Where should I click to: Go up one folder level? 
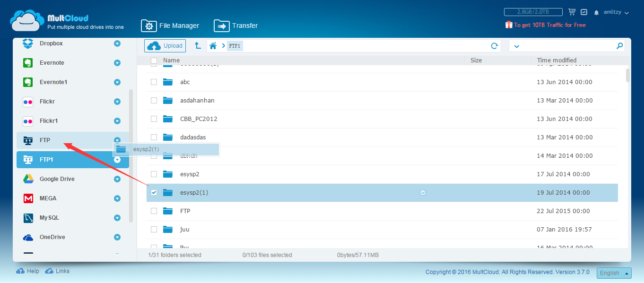(x=198, y=45)
